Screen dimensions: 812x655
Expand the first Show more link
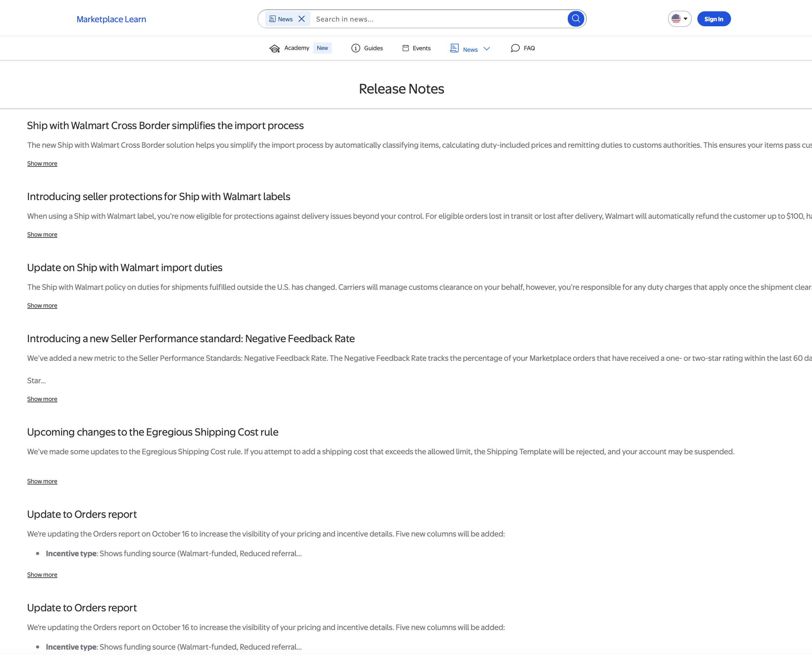click(42, 163)
